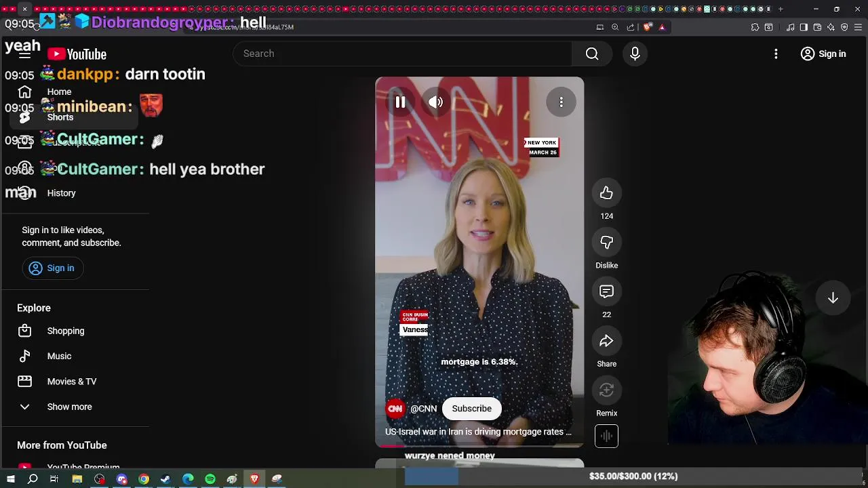Image resolution: width=868 pixels, height=488 pixels.
Task: Open the Shorts video more options menu
Action: click(561, 102)
